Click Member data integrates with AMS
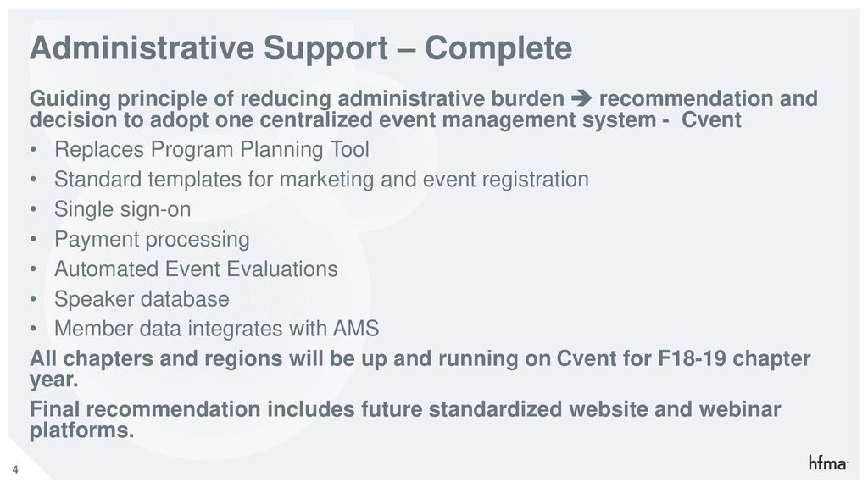The width and height of the screenshot is (868, 488). pyautogui.click(x=216, y=329)
